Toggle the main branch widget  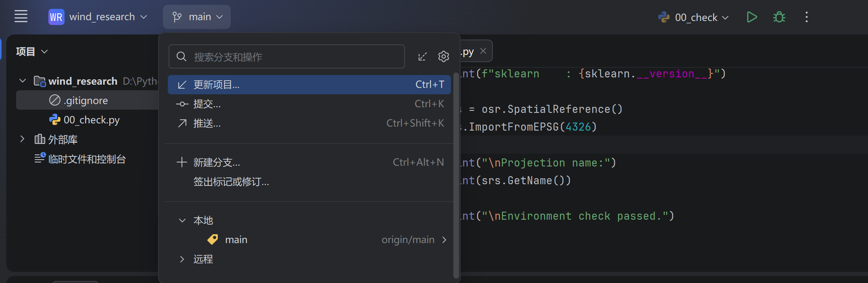click(197, 17)
